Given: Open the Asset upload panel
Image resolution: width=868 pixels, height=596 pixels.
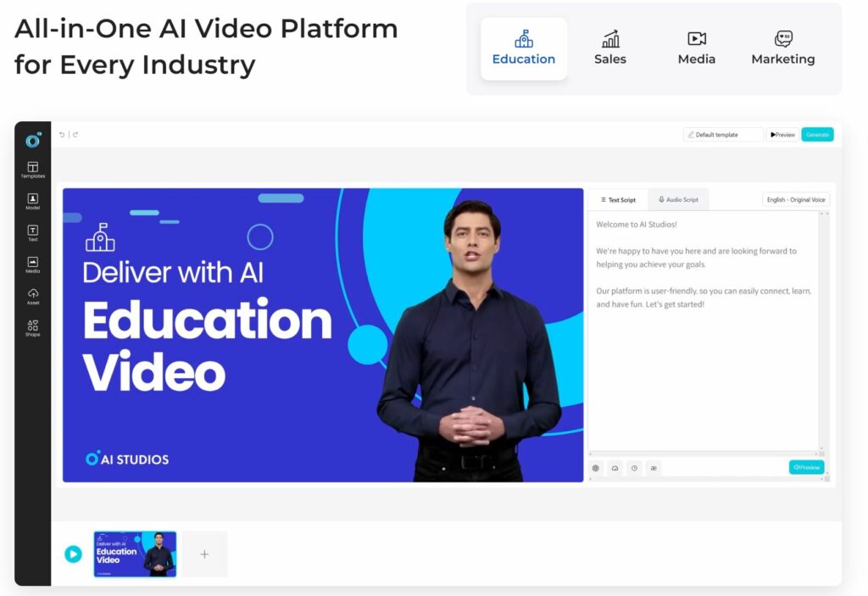Looking at the screenshot, I should tap(33, 297).
